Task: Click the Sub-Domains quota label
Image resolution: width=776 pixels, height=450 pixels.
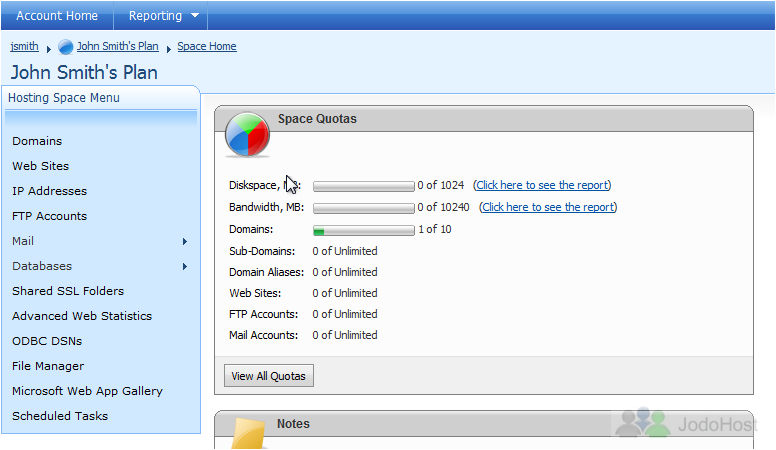Action: point(262,251)
